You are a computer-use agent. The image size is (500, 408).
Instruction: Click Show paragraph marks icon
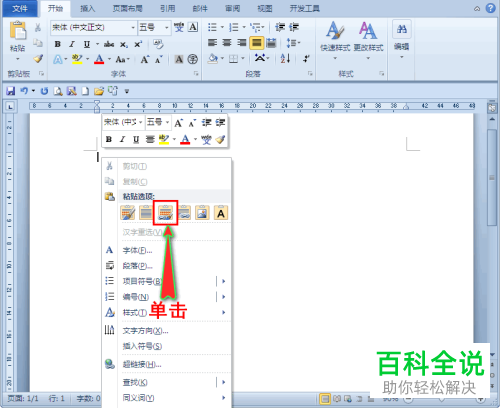306,59
